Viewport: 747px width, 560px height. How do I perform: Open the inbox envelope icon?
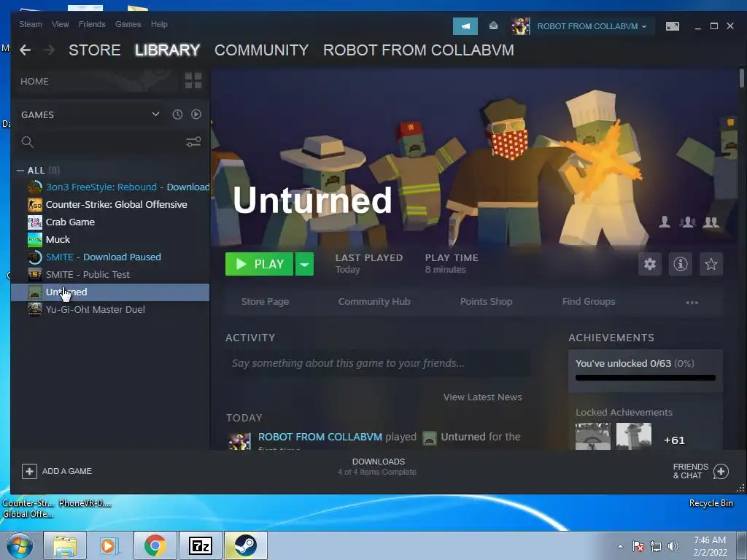click(x=494, y=26)
